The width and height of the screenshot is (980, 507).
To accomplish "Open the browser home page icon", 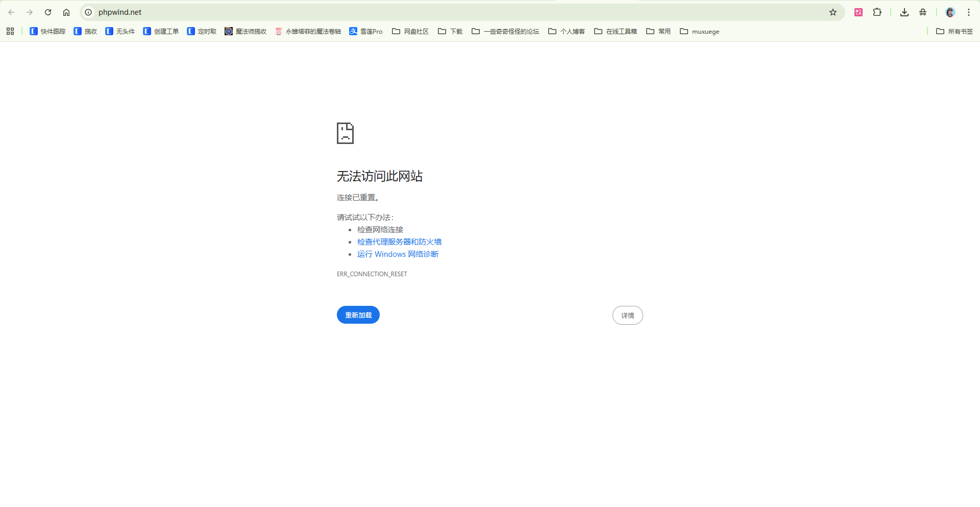I will click(66, 12).
